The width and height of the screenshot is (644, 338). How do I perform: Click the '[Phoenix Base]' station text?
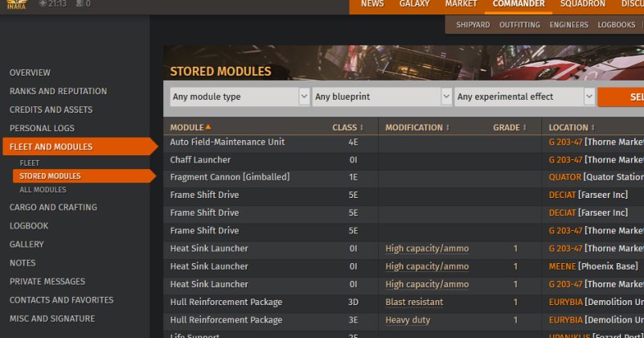(608, 266)
